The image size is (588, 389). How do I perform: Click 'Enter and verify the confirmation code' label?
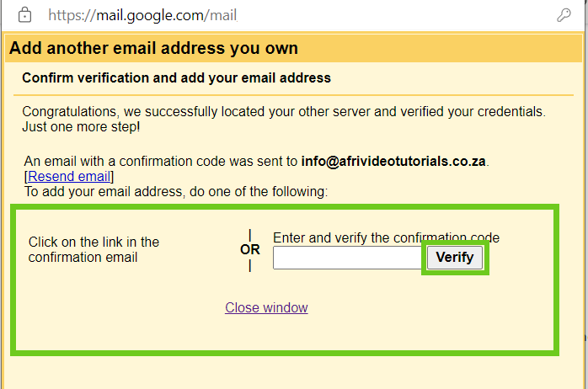386,238
